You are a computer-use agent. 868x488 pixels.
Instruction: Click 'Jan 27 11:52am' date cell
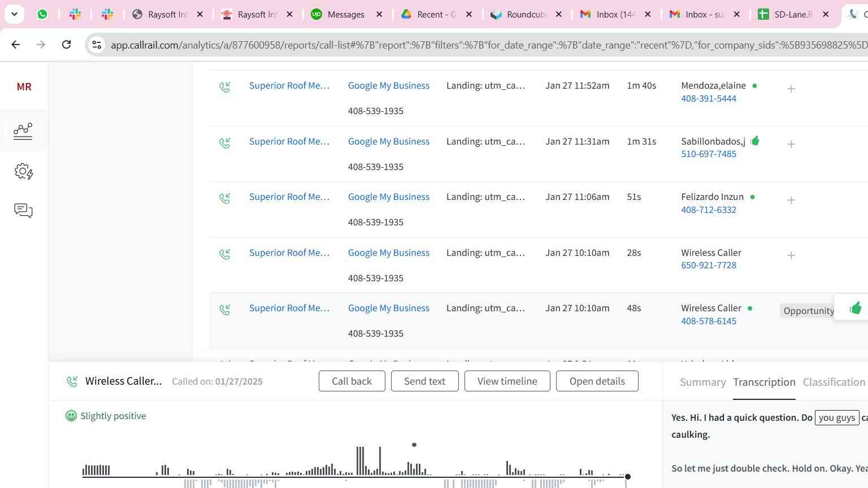577,85
